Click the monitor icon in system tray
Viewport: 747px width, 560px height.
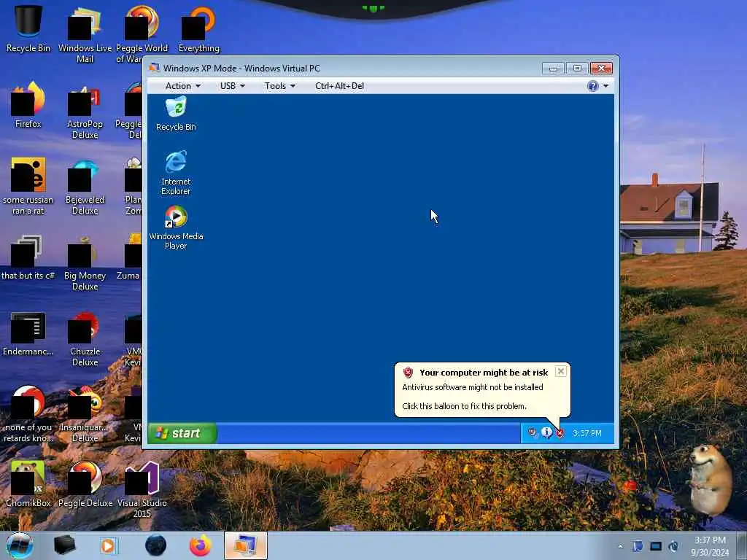click(656, 546)
